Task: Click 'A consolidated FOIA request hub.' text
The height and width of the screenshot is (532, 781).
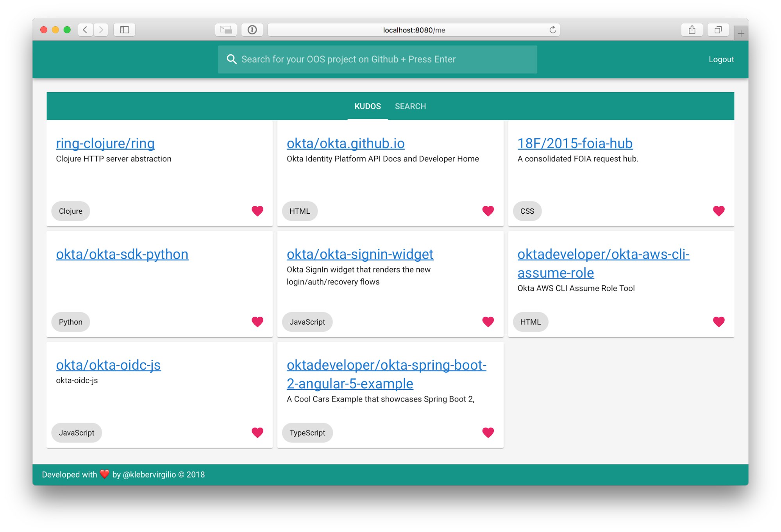Action: coord(577,159)
